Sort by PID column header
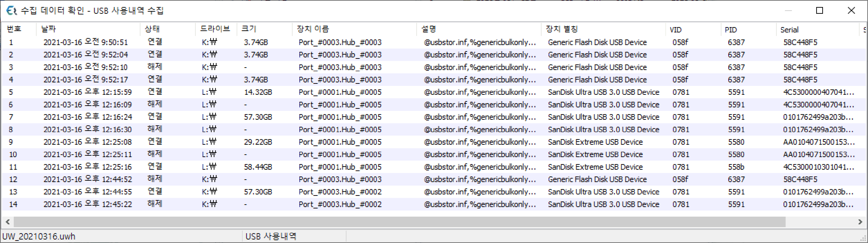 (x=748, y=29)
